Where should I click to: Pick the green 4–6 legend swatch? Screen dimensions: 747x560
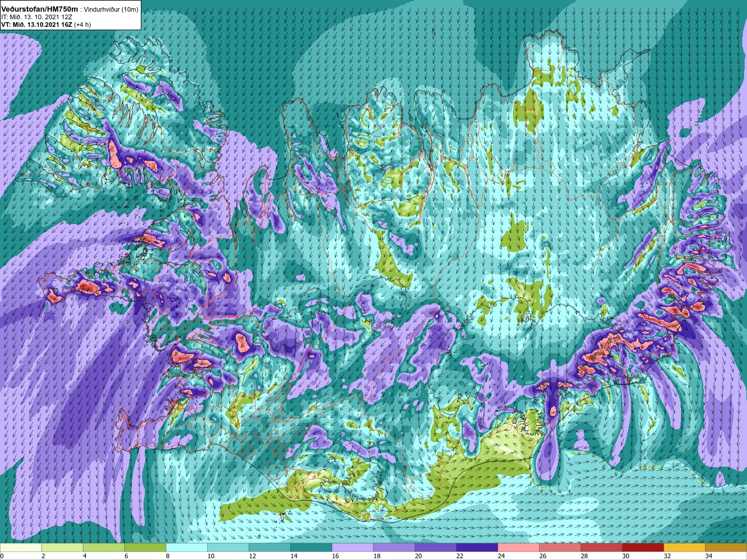pyautogui.click(x=104, y=548)
